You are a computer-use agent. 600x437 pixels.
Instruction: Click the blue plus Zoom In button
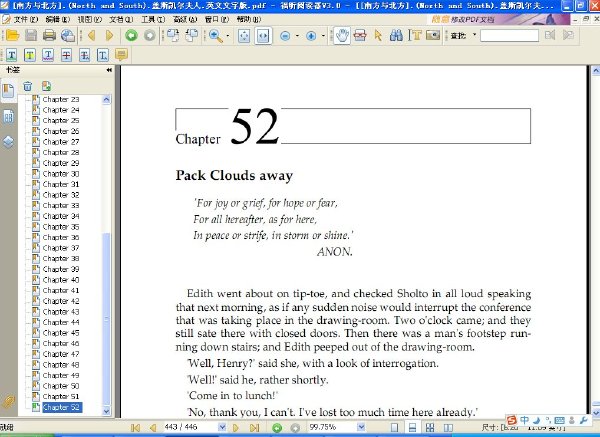(311, 36)
